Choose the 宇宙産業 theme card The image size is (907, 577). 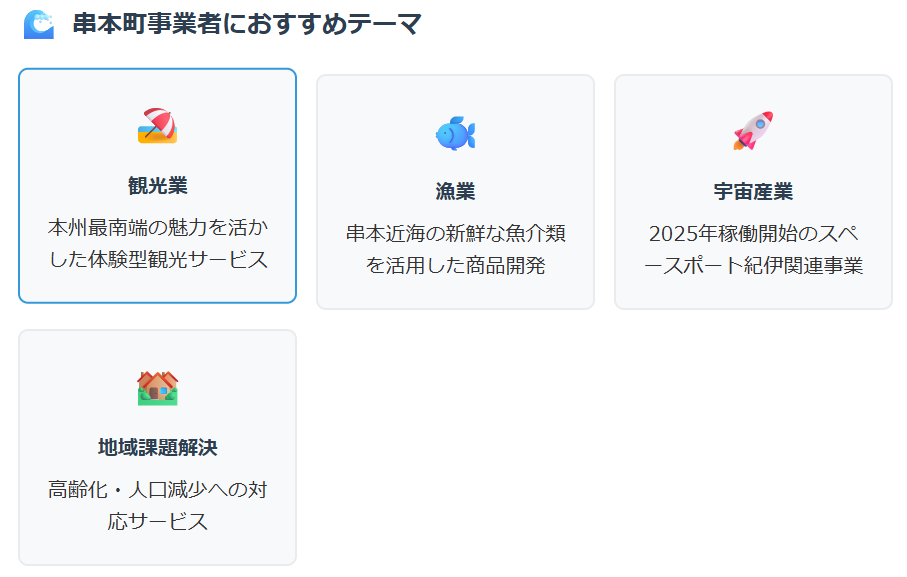pos(753,192)
